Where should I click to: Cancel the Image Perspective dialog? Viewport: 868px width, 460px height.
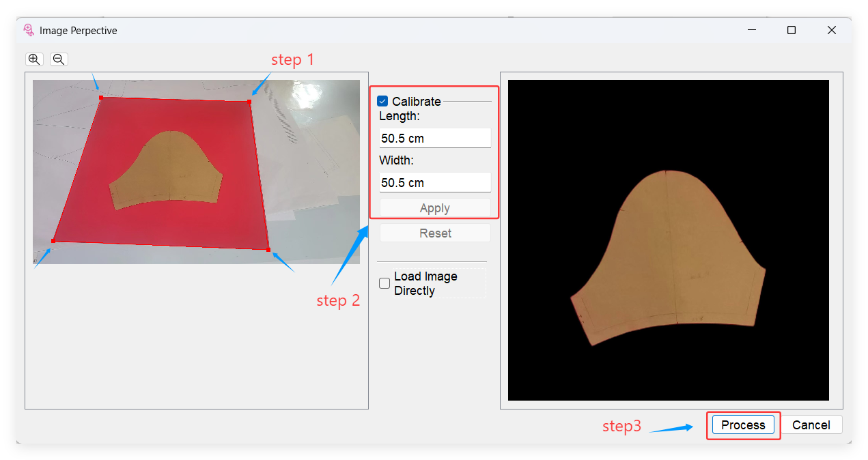pyautogui.click(x=811, y=425)
